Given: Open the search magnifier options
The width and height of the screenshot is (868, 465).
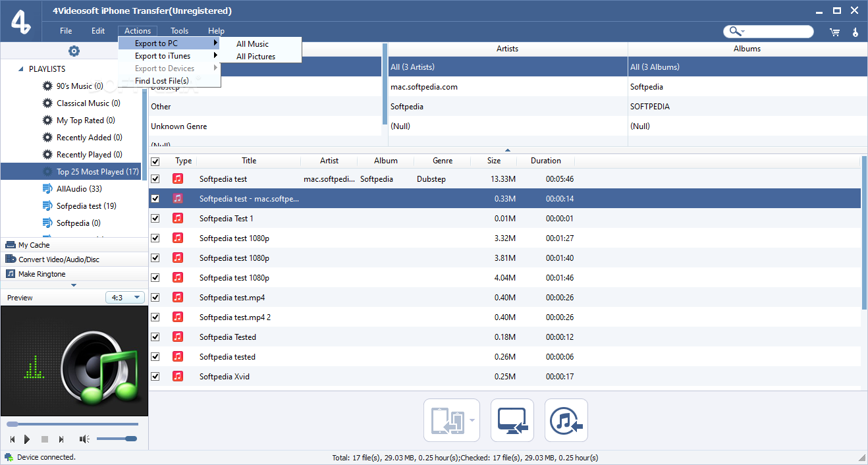Looking at the screenshot, I should point(735,32).
